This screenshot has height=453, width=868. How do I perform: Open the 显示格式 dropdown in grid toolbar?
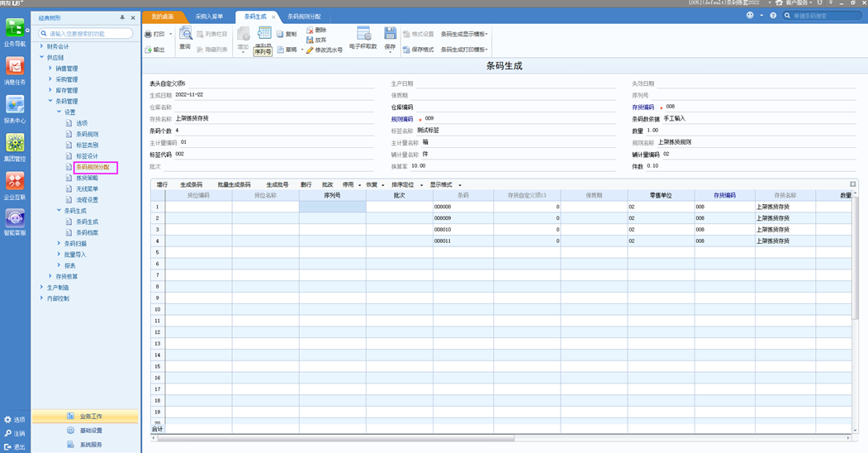459,185
